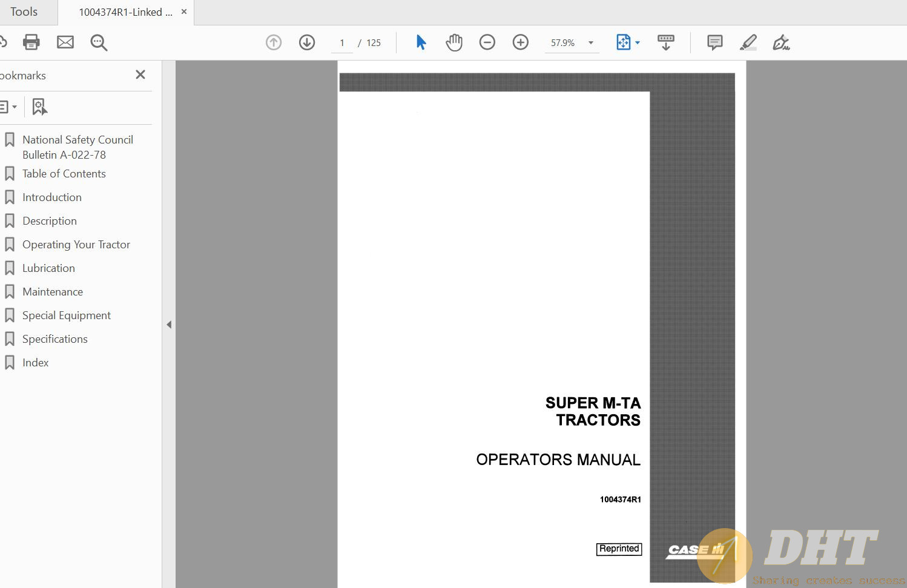Viewport: 907px width, 588px height.
Task: Select the Special Equipment bookmark
Action: click(x=67, y=315)
